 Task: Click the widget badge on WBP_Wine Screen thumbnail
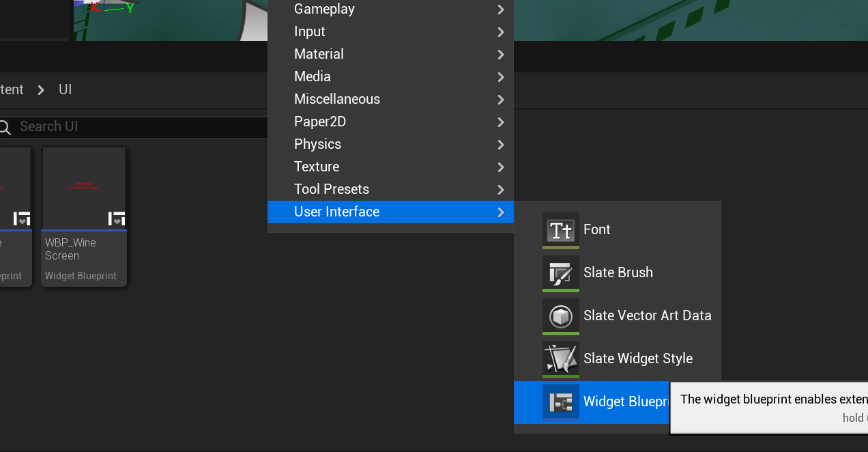tap(117, 219)
